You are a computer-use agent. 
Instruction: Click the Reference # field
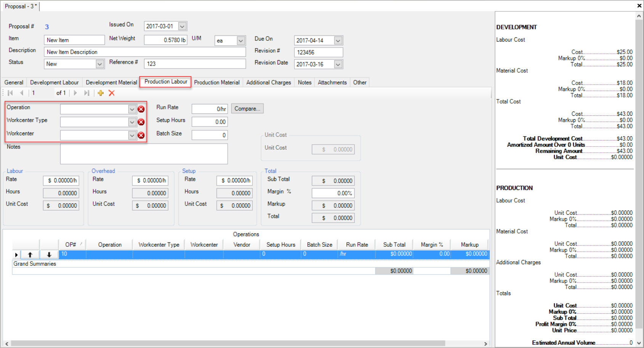pyautogui.click(x=195, y=64)
